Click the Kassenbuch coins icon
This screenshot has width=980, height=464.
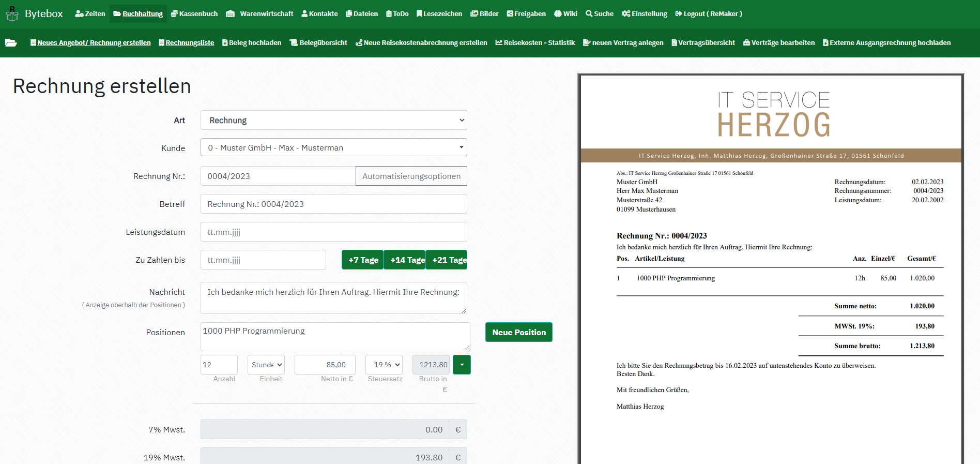(x=174, y=14)
